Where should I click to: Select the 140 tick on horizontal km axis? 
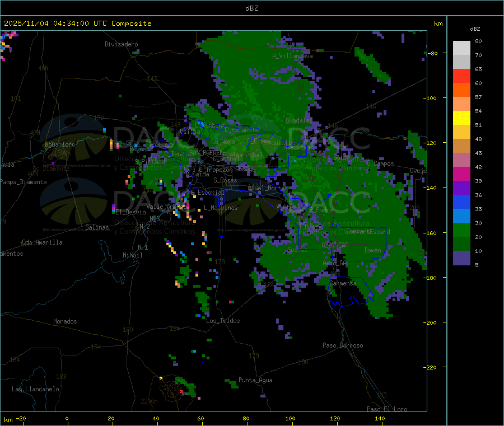[x=380, y=419]
